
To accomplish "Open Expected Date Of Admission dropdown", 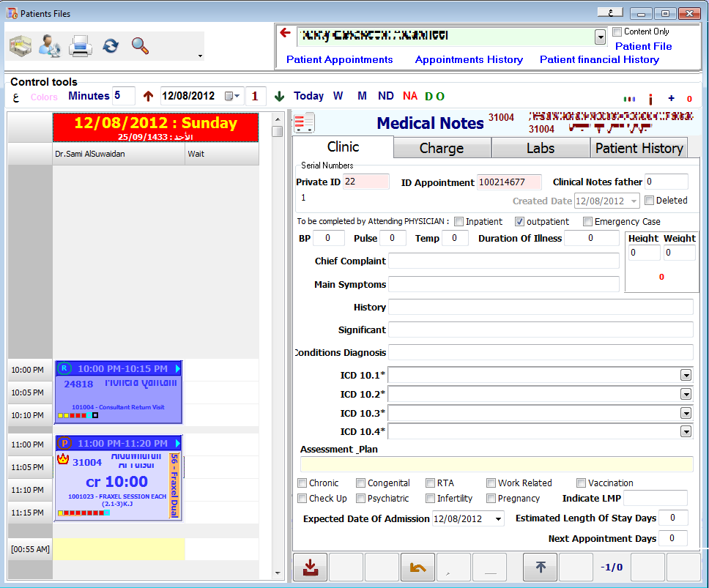I will pos(498,519).
